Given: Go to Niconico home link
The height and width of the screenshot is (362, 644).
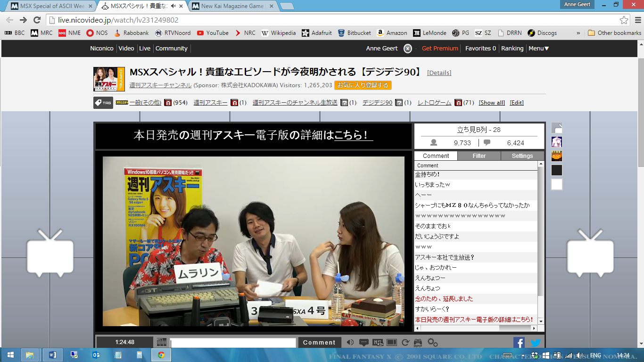Looking at the screenshot, I should point(102,49).
